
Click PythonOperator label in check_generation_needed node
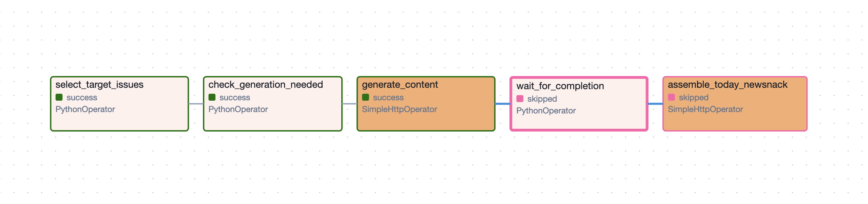pyautogui.click(x=238, y=109)
